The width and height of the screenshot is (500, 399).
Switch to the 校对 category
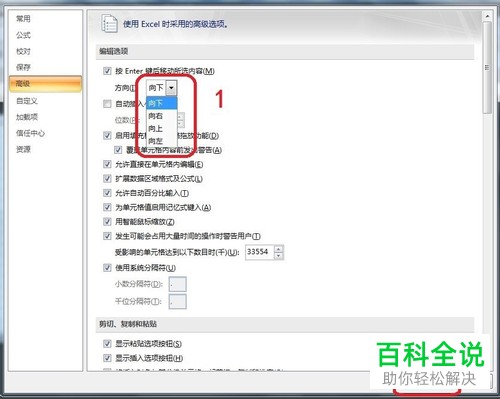point(23,51)
